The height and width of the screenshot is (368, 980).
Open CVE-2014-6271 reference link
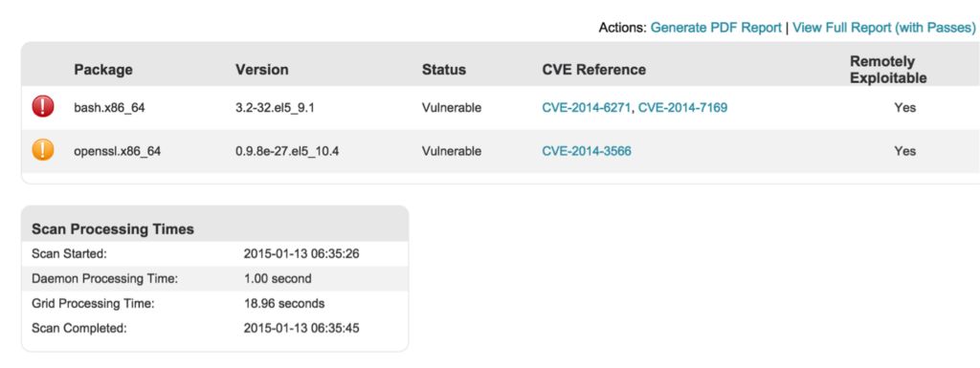coord(587,108)
